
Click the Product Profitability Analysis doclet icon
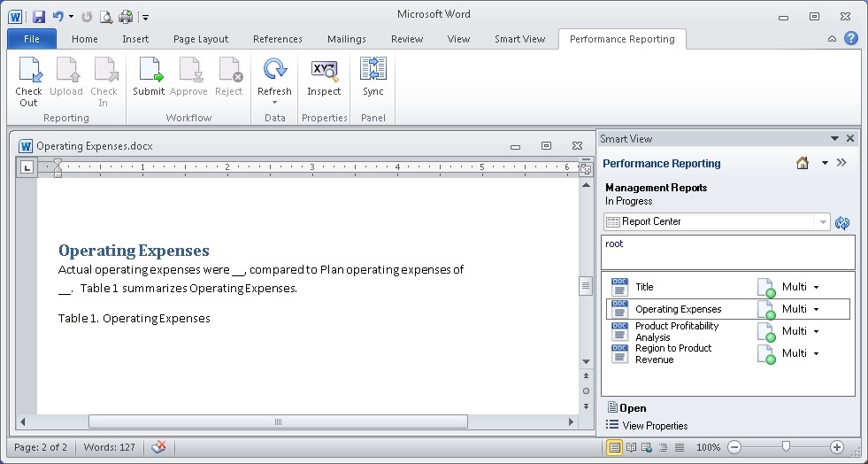(x=619, y=331)
